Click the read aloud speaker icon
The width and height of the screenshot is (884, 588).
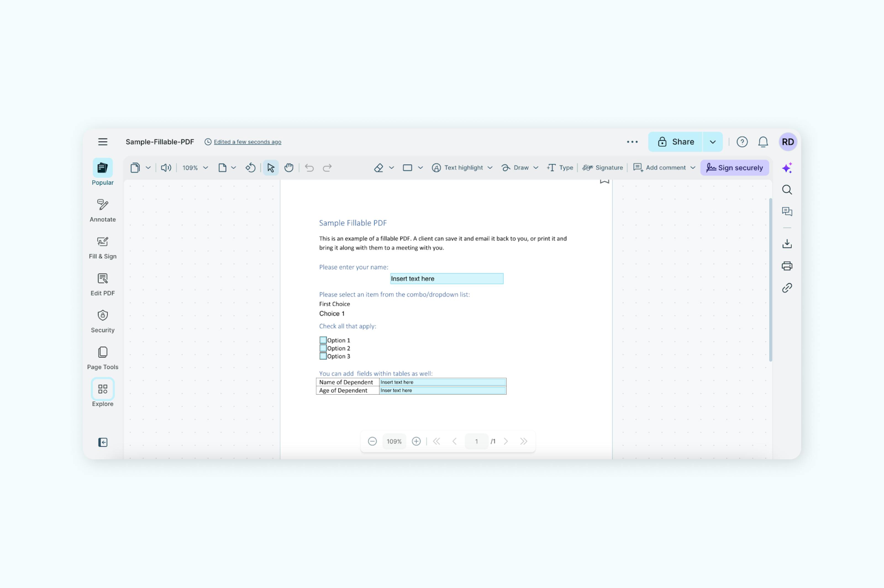[166, 168]
